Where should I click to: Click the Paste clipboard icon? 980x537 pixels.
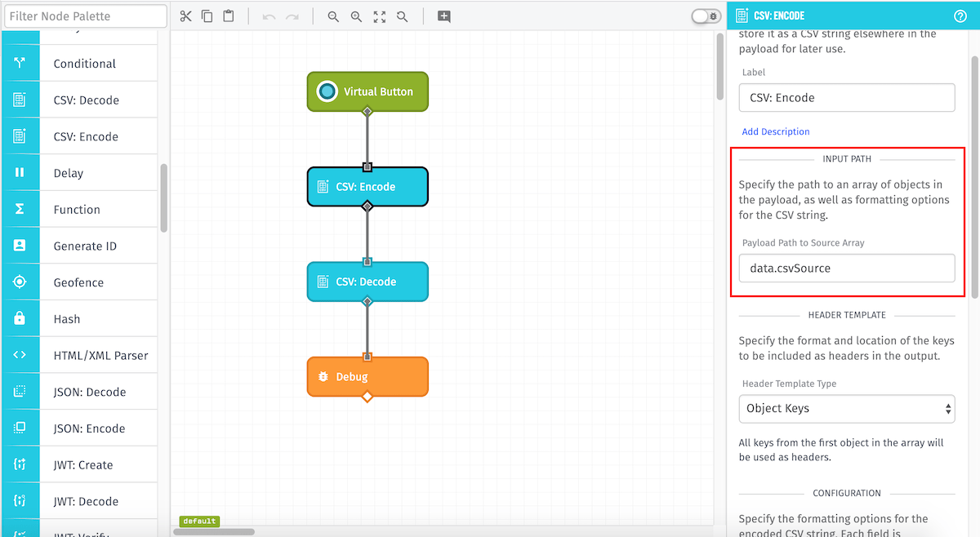click(229, 16)
